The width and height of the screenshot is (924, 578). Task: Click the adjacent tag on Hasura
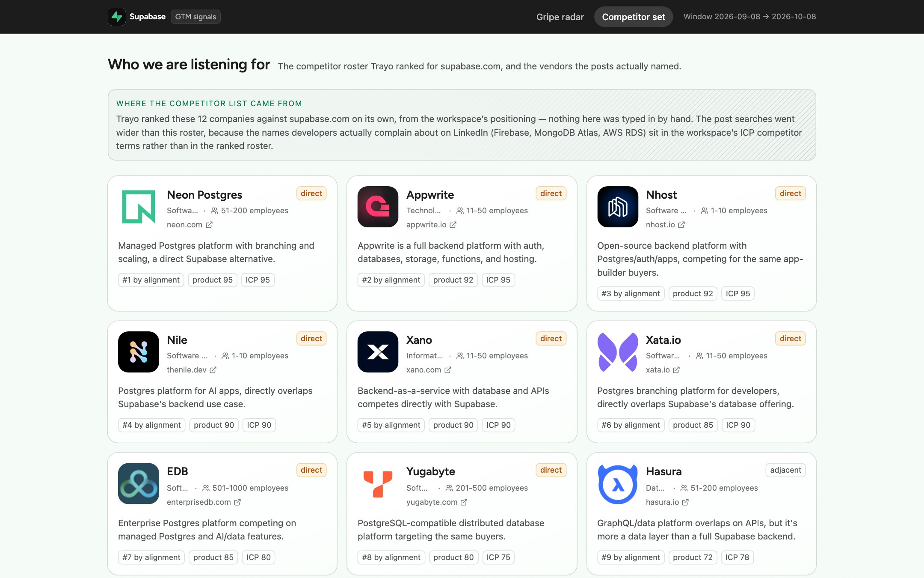785,470
